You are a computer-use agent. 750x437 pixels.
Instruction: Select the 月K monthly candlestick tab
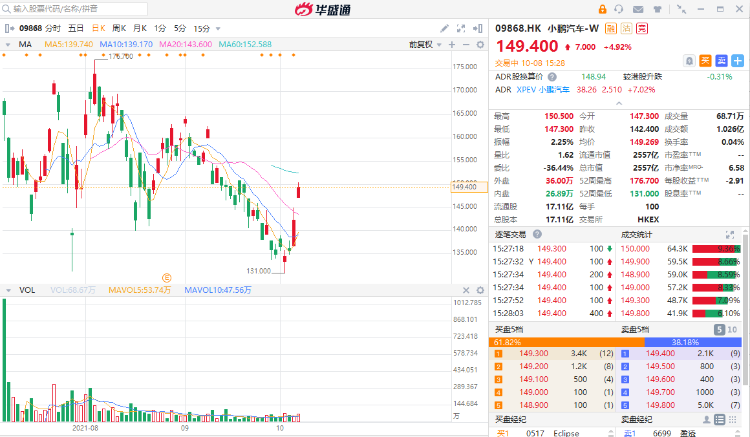[x=140, y=29]
